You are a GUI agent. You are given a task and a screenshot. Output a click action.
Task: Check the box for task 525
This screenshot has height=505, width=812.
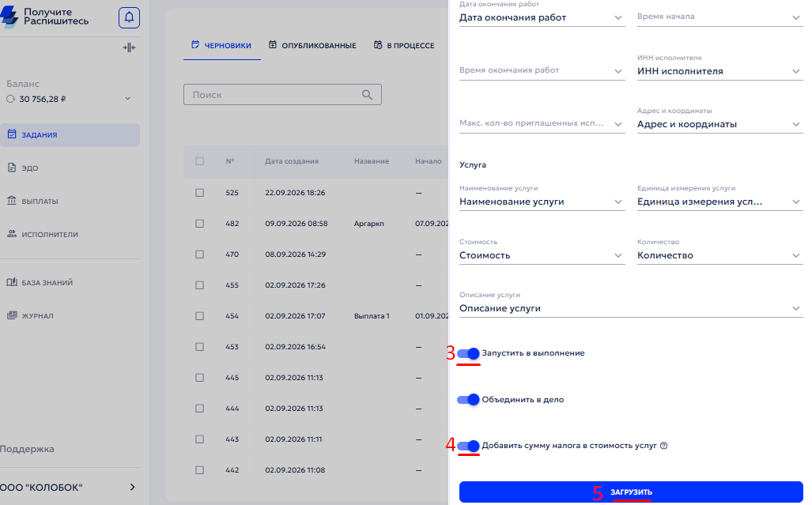coord(199,193)
